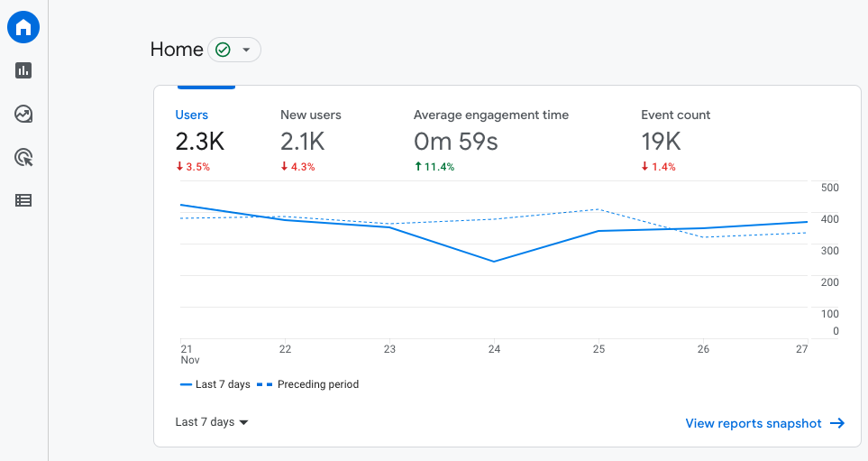Open the Reports bar chart icon
The width and height of the screenshot is (868, 461).
[23, 70]
